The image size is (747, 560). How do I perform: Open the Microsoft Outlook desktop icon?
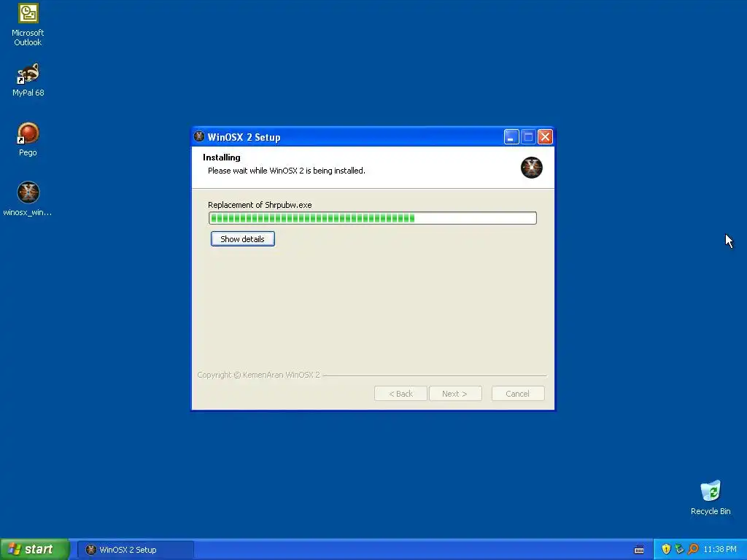click(x=28, y=25)
